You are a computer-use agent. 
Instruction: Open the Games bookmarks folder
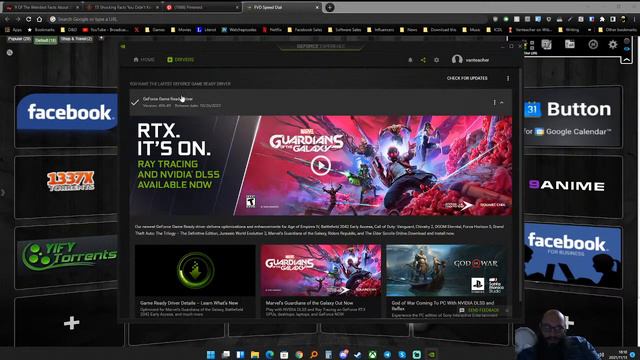pyautogui.click(x=155, y=30)
